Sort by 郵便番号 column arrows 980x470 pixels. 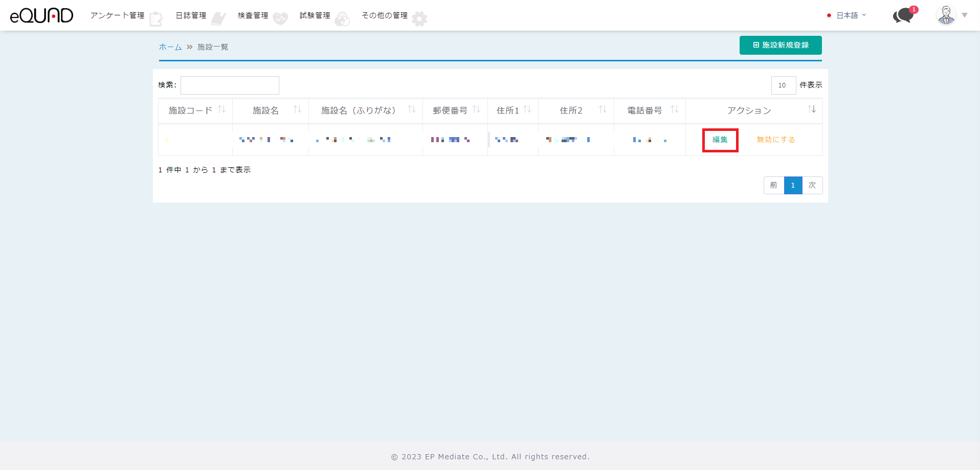pos(477,109)
